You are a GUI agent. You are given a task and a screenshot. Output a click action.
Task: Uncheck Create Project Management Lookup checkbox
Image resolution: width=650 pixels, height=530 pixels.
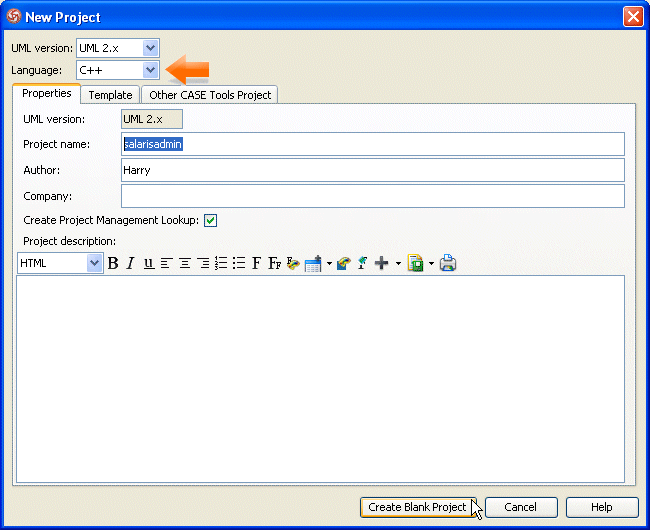(x=211, y=220)
